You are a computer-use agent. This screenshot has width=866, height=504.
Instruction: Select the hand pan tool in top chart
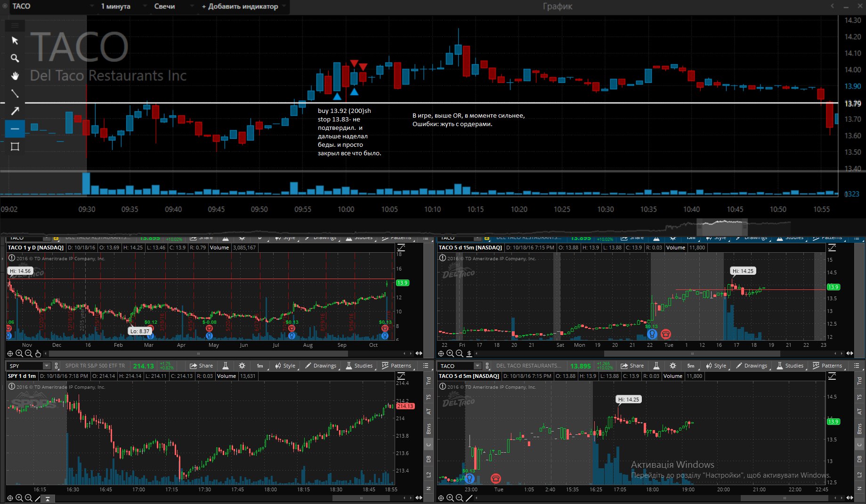point(15,76)
